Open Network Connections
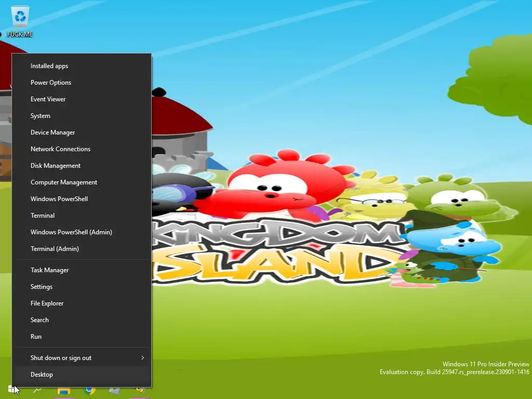Viewport: 532px width, 399px height. click(x=82, y=149)
